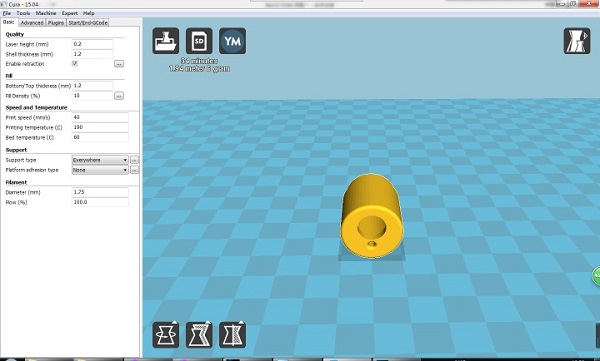Open the Machine menu
This screenshot has width=600, height=361.
(x=46, y=13)
